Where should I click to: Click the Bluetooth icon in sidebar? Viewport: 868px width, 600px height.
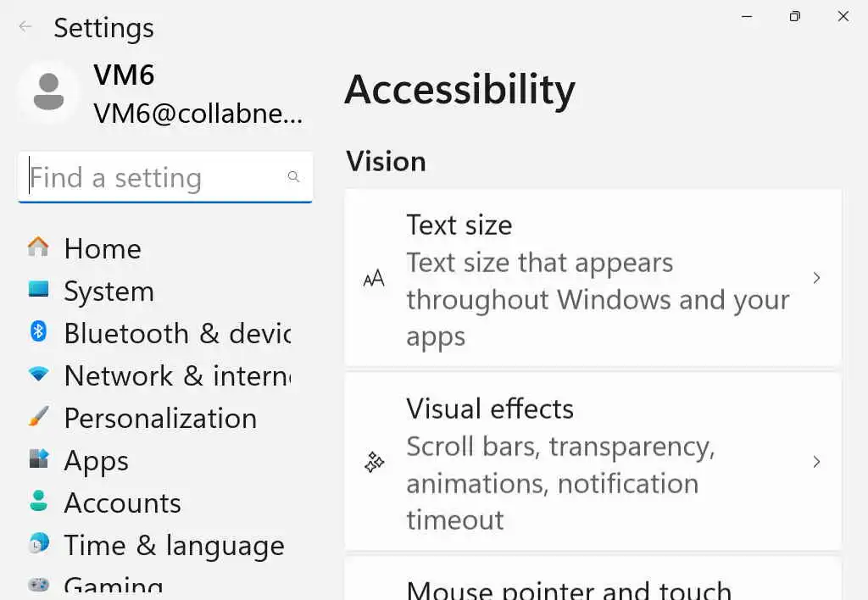38,331
